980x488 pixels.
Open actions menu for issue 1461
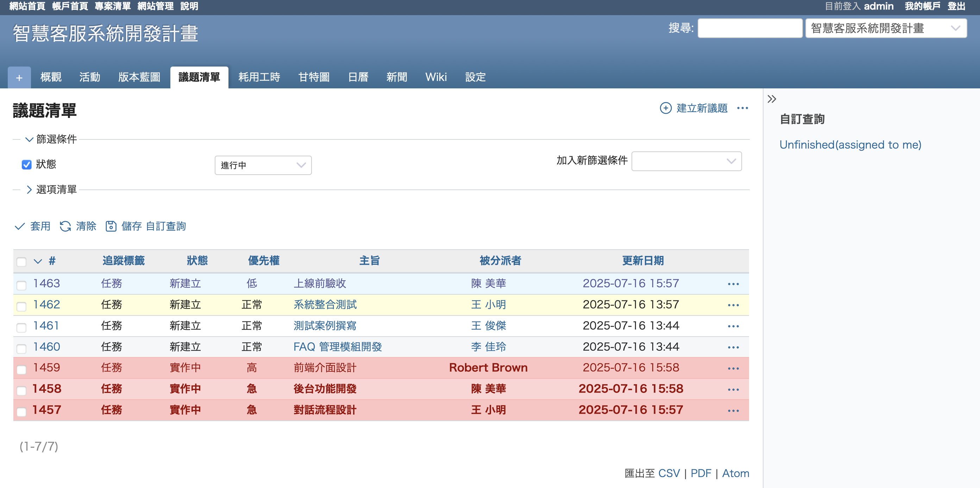[x=733, y=326]
